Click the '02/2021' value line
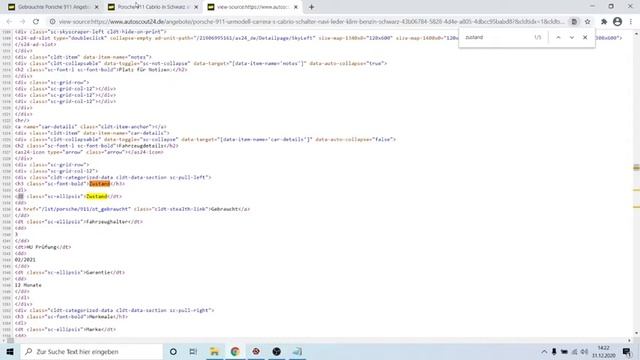Screen dimensions: 640x360 point(25,260)
